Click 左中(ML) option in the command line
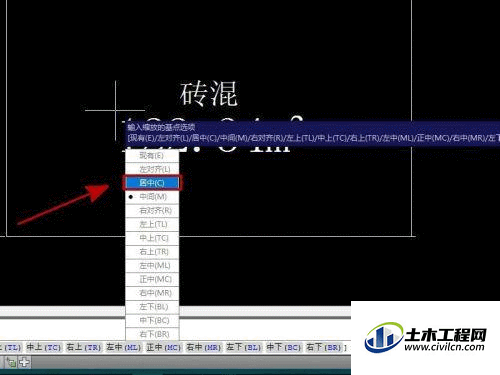 (124, 347)
